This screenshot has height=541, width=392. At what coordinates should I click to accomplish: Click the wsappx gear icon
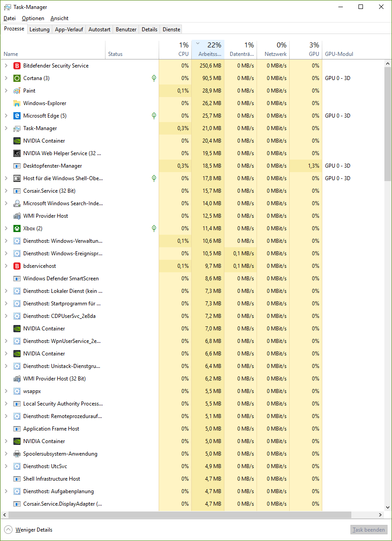point(17,391)
